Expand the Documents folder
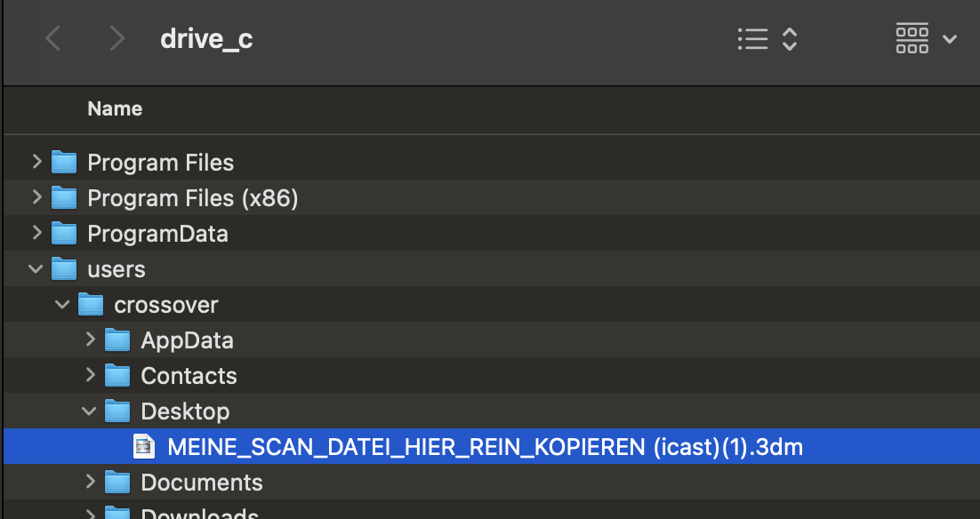Image resolution: width=980 pixels, height=519 pixels. (90, 482)
